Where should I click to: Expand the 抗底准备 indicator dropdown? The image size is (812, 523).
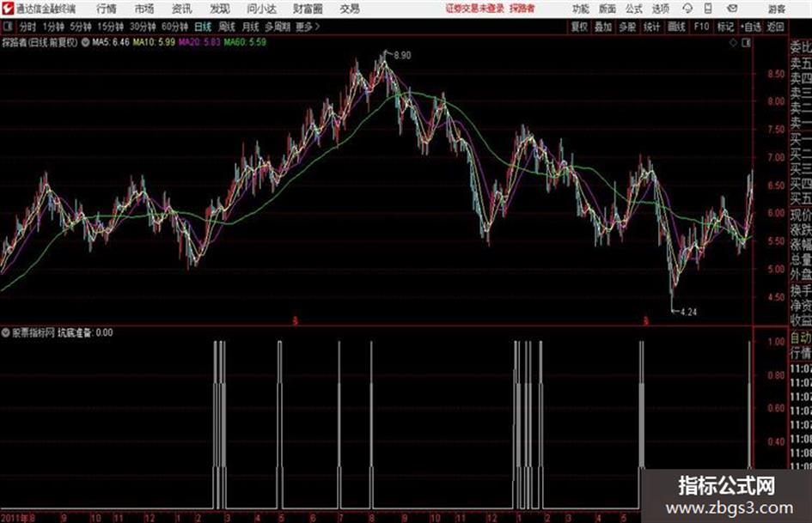pos(5,332)
